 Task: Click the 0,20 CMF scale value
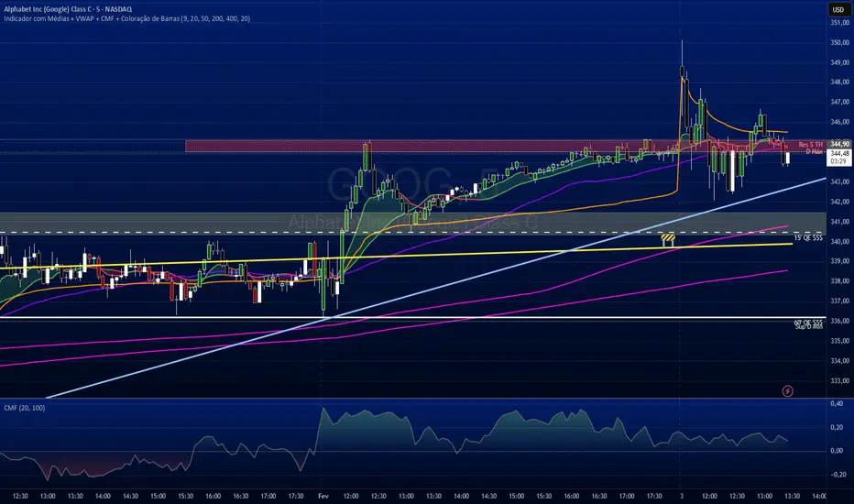(837, 428)
